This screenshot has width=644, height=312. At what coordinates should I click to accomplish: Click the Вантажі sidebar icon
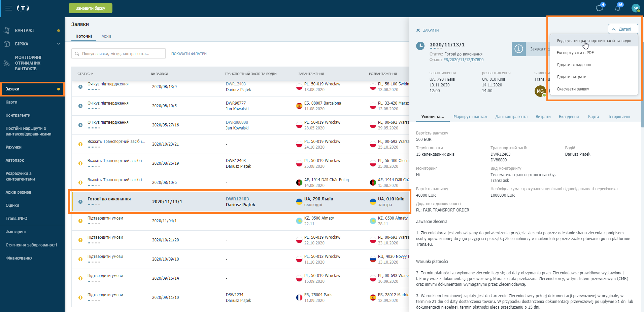pyautogui.click(x=7, y=30)
